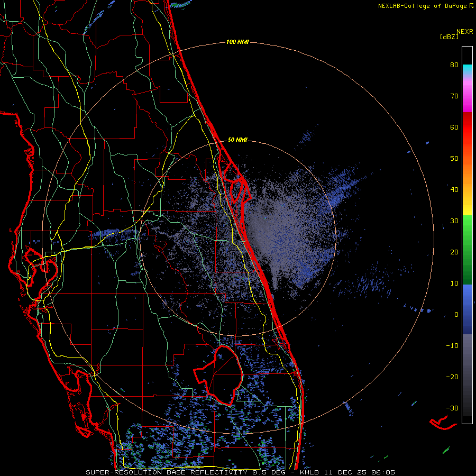Click the 100 NMI range ring label
The image size is (476, 476).
pos(237,42)
